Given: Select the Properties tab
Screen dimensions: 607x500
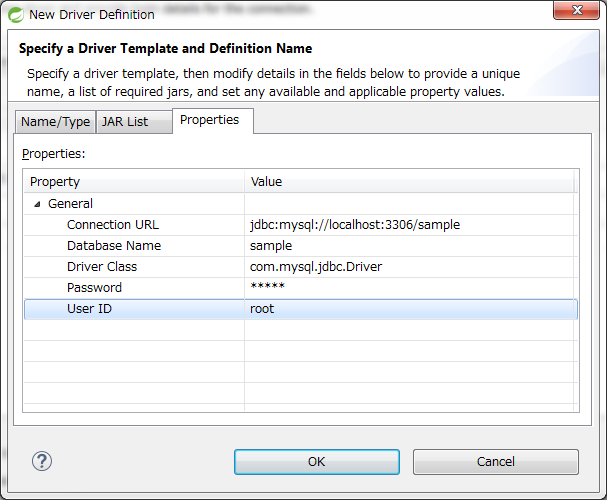Looking at the screenshot, I should [209, 120].
